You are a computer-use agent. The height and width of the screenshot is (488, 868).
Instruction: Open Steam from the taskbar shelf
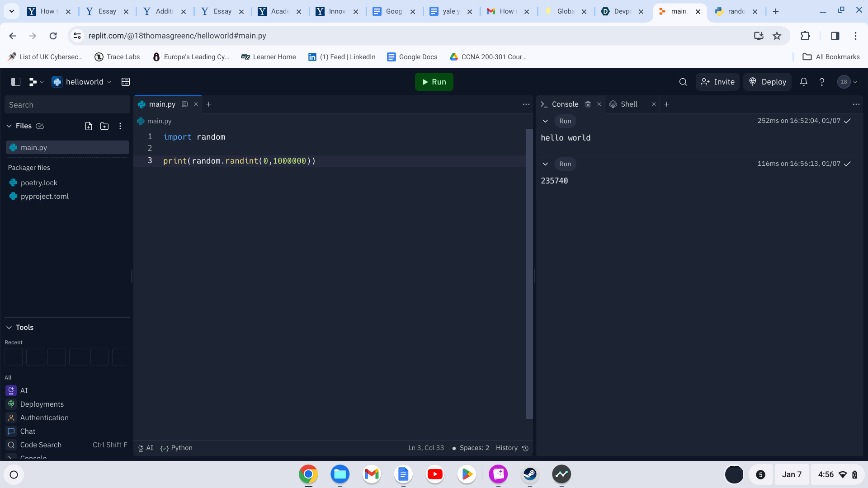[530, 474]
